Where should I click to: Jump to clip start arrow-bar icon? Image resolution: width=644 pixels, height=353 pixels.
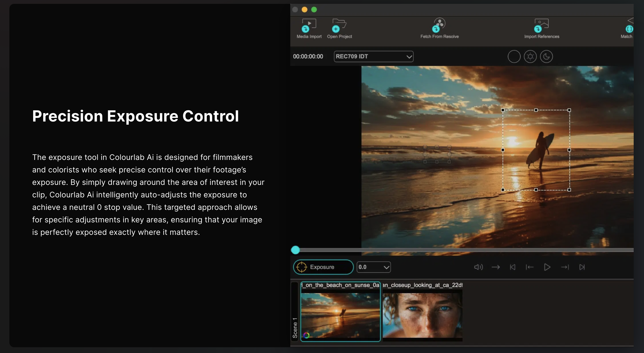point(529,267)
